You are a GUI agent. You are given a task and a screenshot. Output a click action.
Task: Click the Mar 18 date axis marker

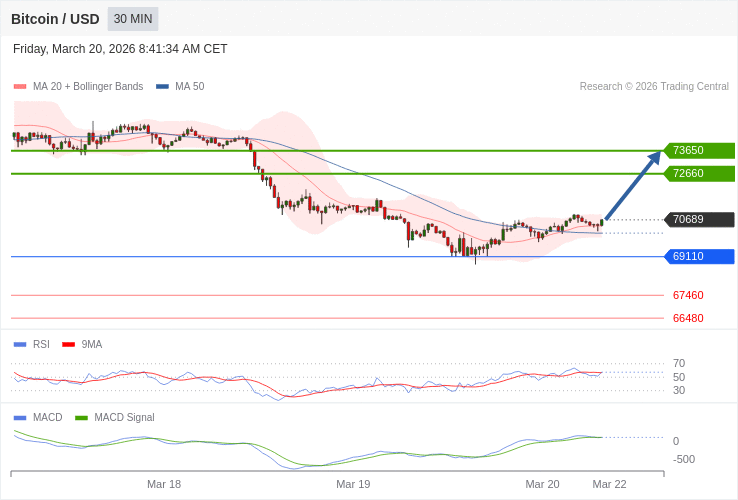pos(164,484)
